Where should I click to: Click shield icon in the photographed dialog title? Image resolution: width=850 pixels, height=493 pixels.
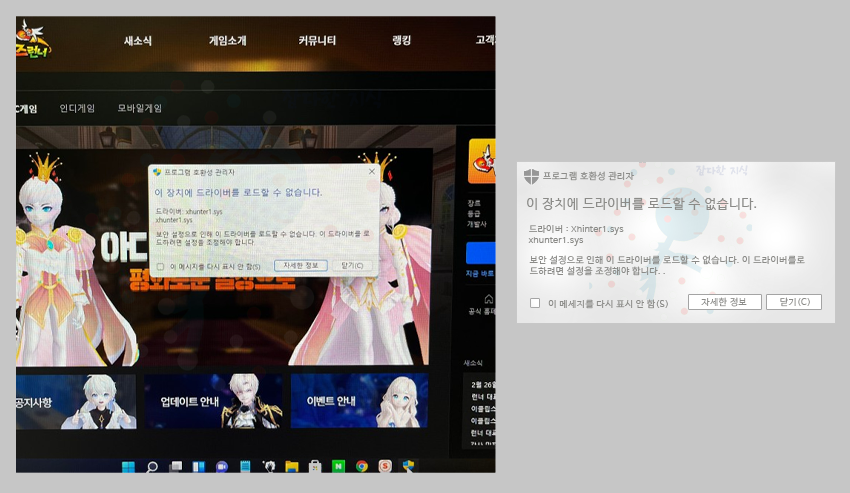point(157,172)
